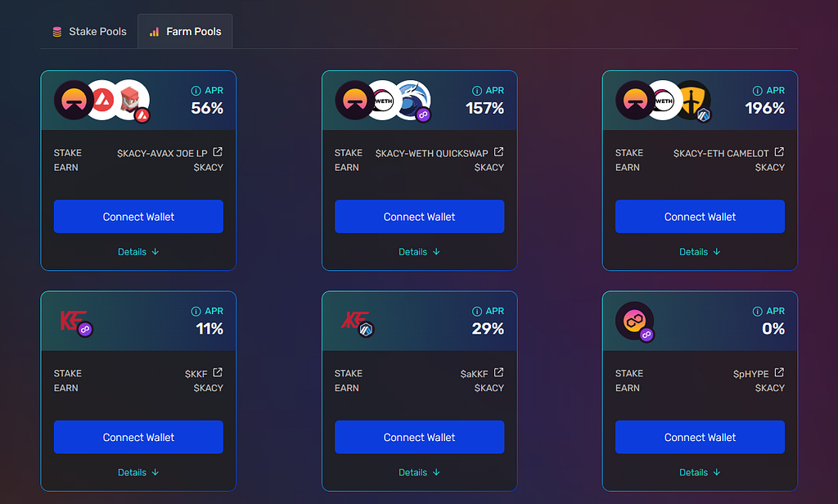Image resolution: width=838 pixels, height=504 pixels.
Task: Connect Wallet on the 157% APR card
Action: click(420, 217)
